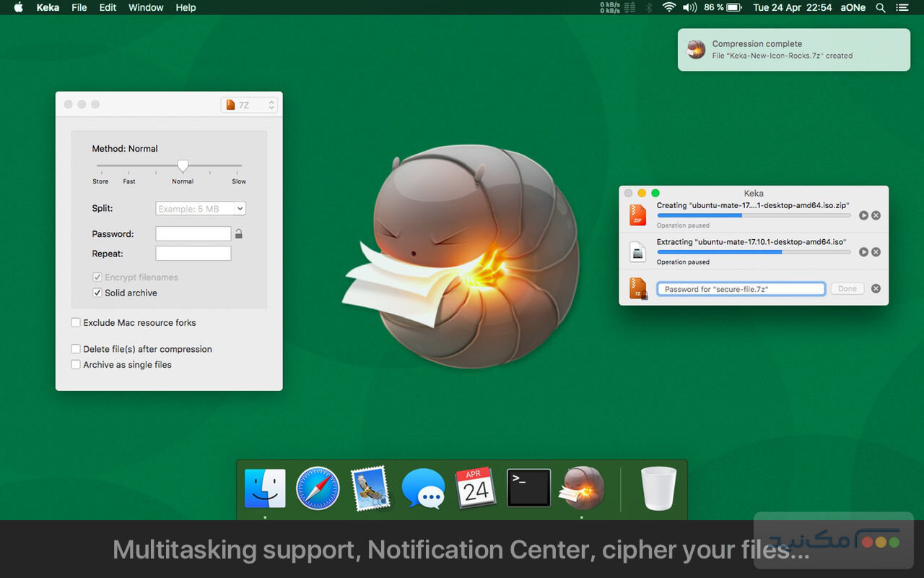Open the File menu

click(79, 7)
